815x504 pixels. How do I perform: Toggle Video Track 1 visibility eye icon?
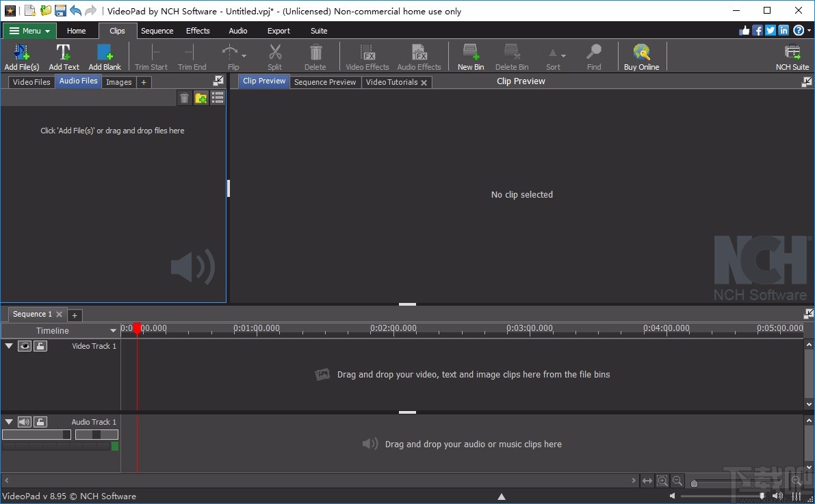point(25,345)
